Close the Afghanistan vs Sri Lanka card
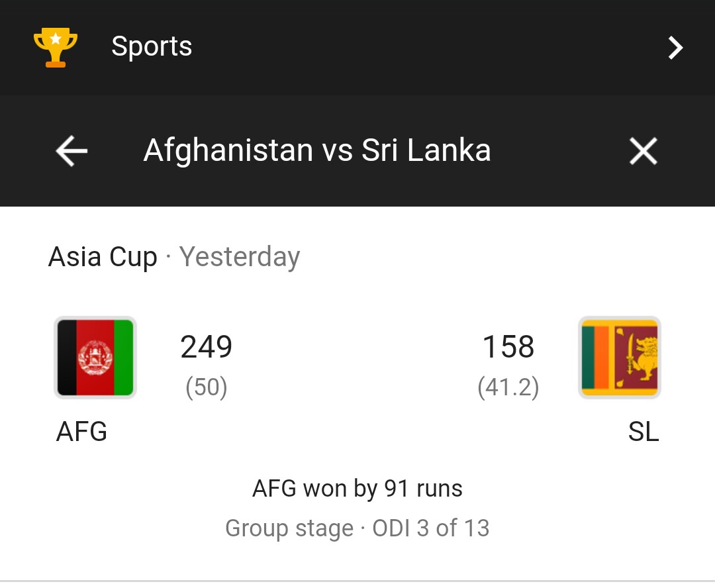This screenshot has height=588, width=715. (643, 151)
